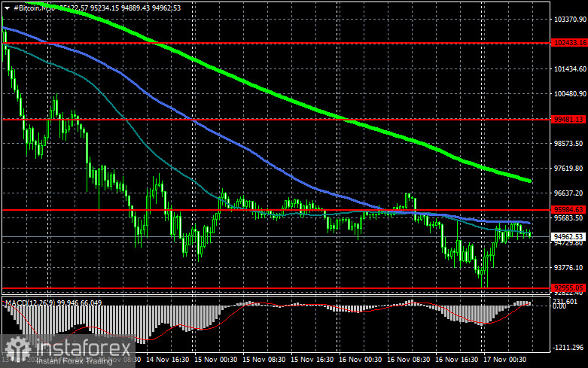
Task: Click the 14 Nov 16:30 time label
Action: point(169,361)
